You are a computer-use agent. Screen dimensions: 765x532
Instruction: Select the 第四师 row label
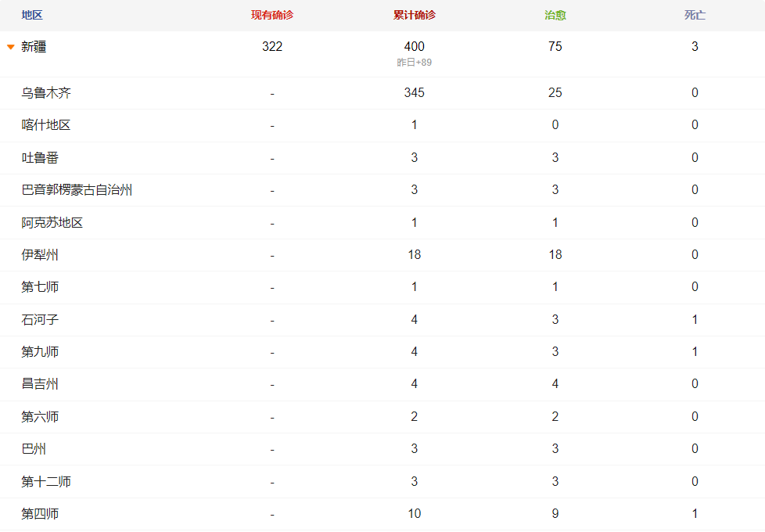pyautogui.click(x=40, y=514)
